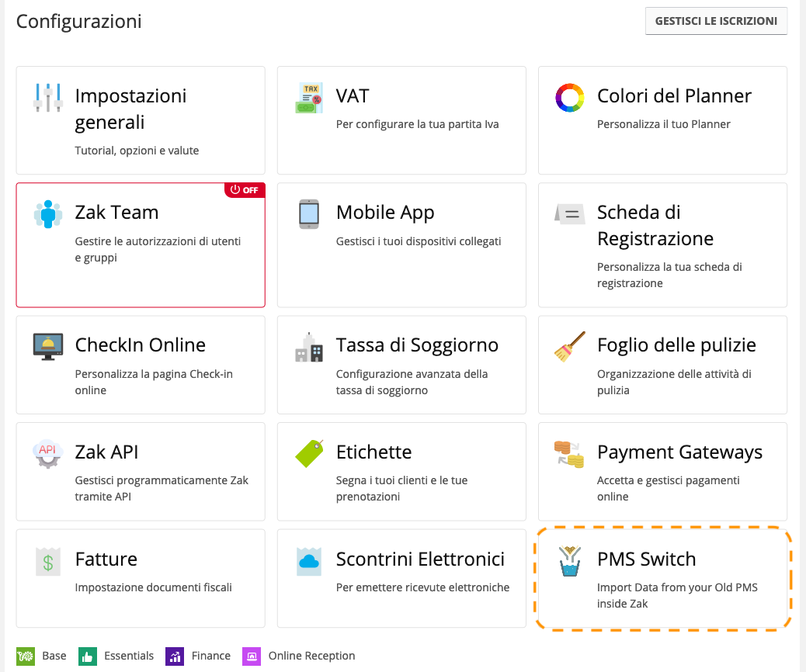Click the Zak Team people icon
Viewport: 806px width, 672px height.
click(x=48, y=213)
